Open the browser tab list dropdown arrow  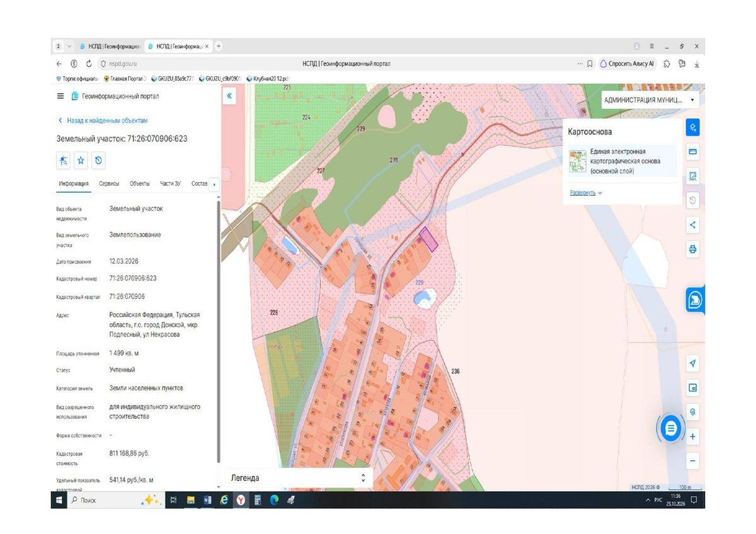point(69,47)
